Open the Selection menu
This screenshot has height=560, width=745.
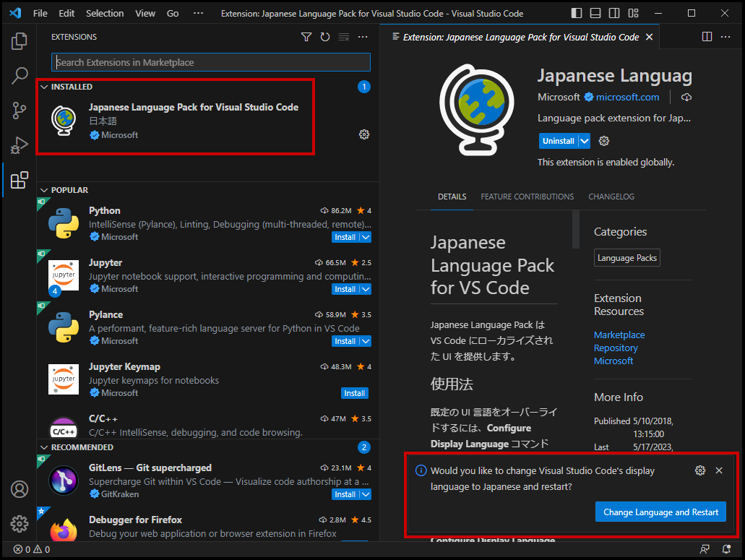tap(104, 14)
